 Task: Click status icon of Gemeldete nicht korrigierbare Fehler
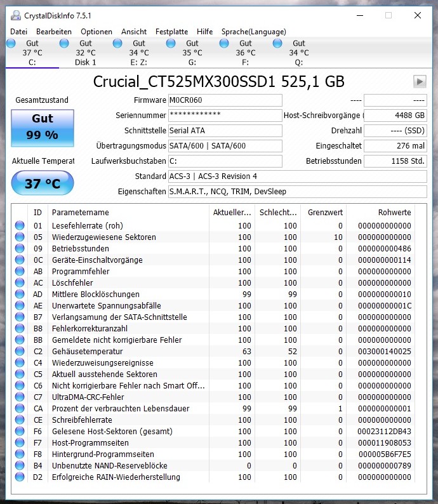(20, 340)
